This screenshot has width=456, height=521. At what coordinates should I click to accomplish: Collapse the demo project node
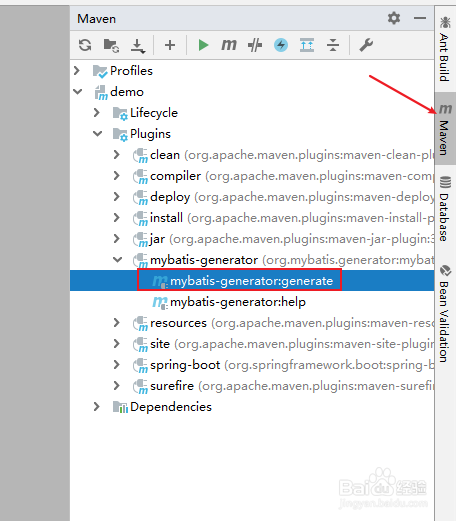tap(77, 91)
